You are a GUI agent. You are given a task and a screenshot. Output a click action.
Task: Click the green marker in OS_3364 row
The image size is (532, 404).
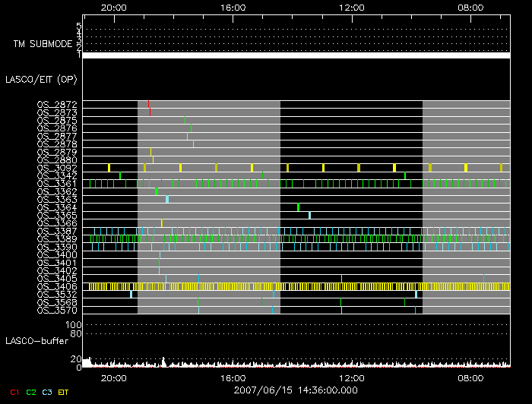[x=298, y=207]
